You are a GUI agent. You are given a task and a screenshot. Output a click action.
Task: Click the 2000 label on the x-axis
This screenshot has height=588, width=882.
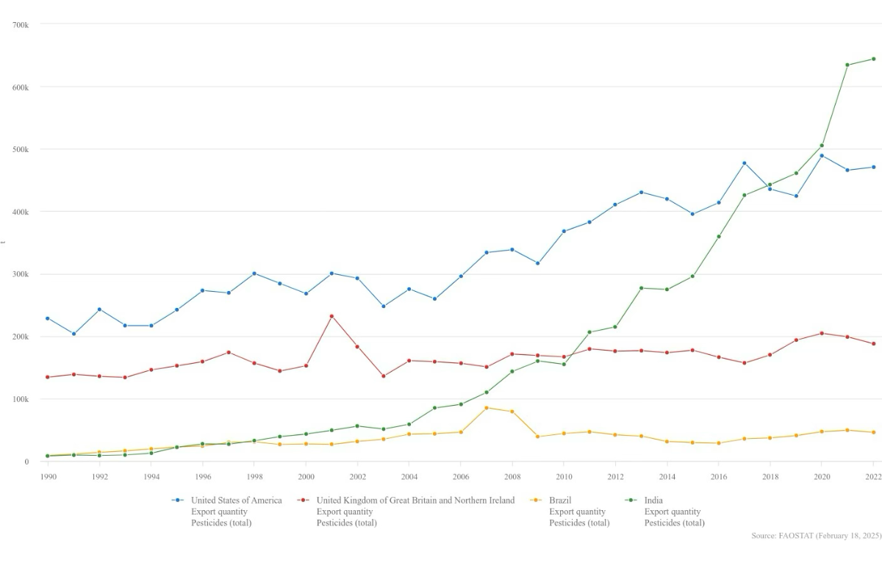pos(306,476)
